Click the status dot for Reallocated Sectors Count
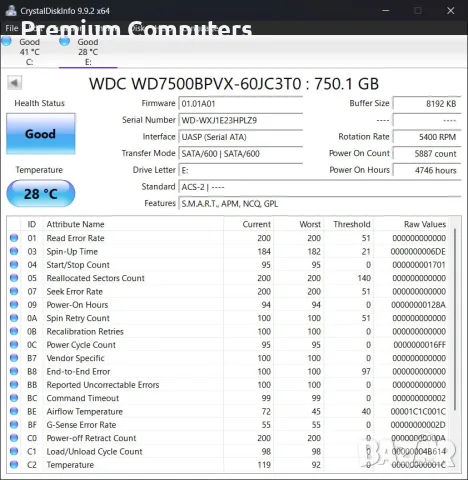Screen dimensions: 468x480 coord(14,278)
